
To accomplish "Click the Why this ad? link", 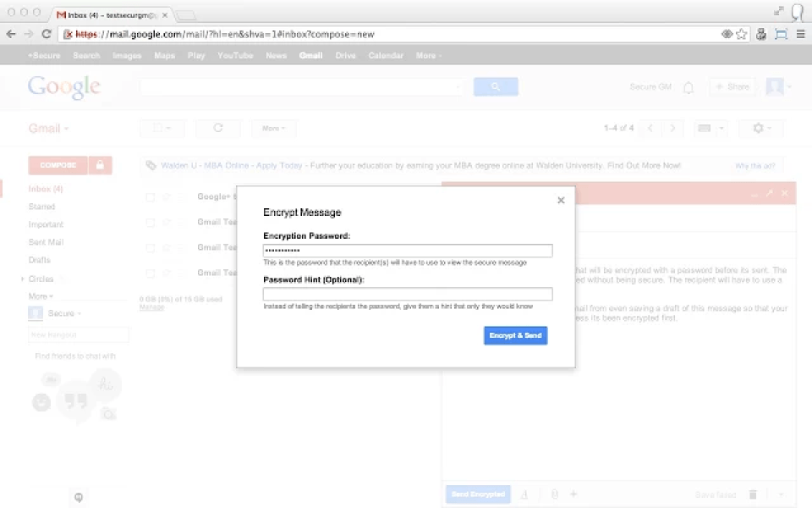I will pyautogui.click(x=755, y=166).
